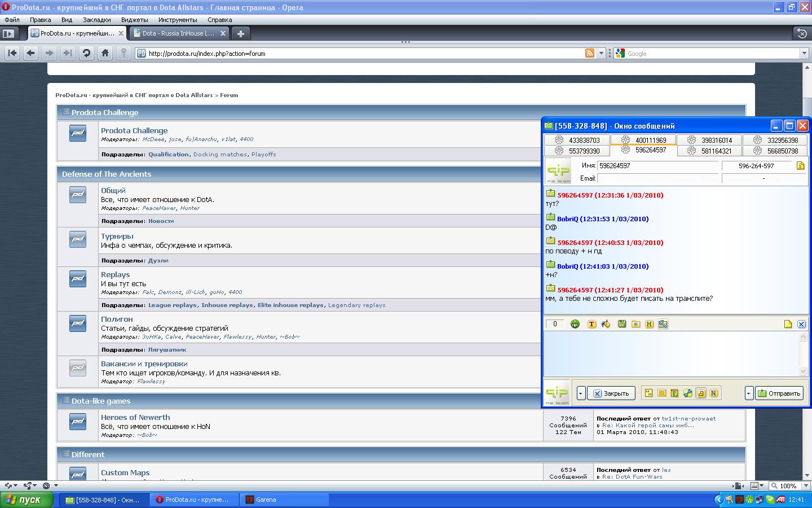Open dropdown arrow next to Закрыть
Viewport: 812px width, 508px height.
tap(581, 393)
